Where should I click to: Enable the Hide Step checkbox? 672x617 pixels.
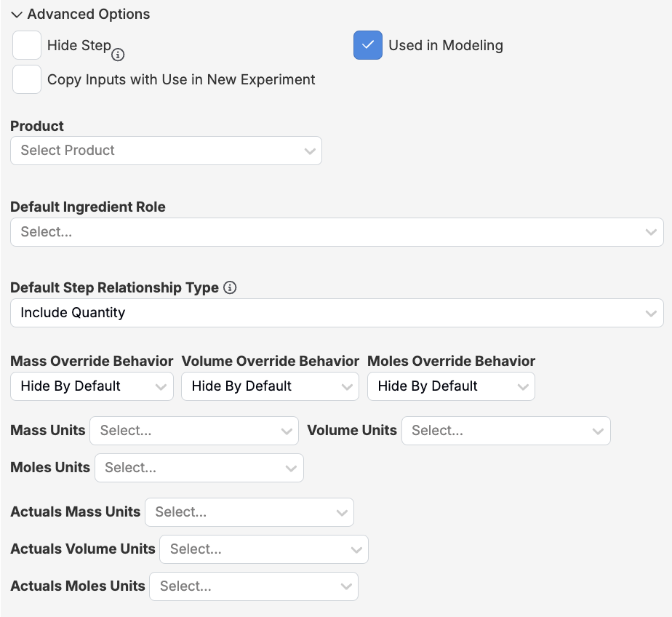click(27, 45)
